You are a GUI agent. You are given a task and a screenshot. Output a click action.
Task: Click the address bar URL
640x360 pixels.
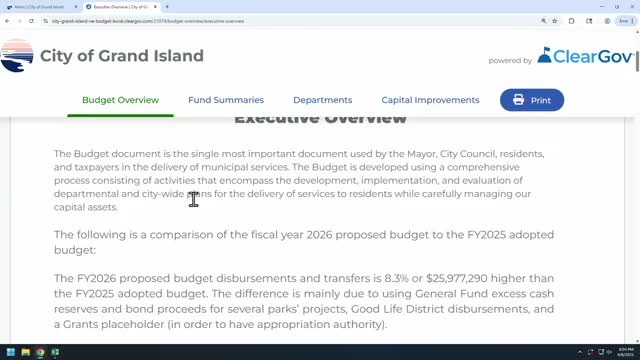coord(148,21)
